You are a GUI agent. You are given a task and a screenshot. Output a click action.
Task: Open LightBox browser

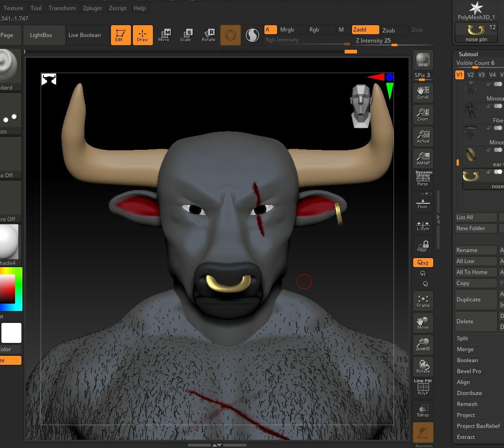[x=41, y=35]
